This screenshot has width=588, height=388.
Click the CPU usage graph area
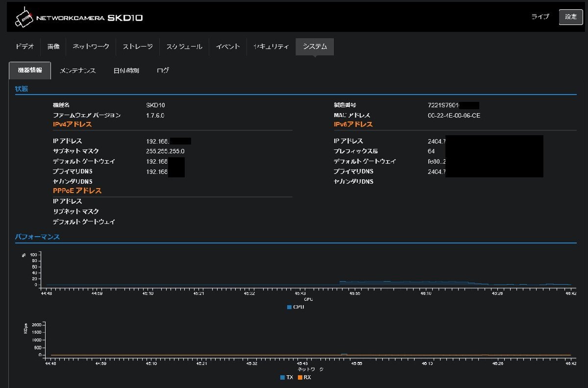coord(309,269)
